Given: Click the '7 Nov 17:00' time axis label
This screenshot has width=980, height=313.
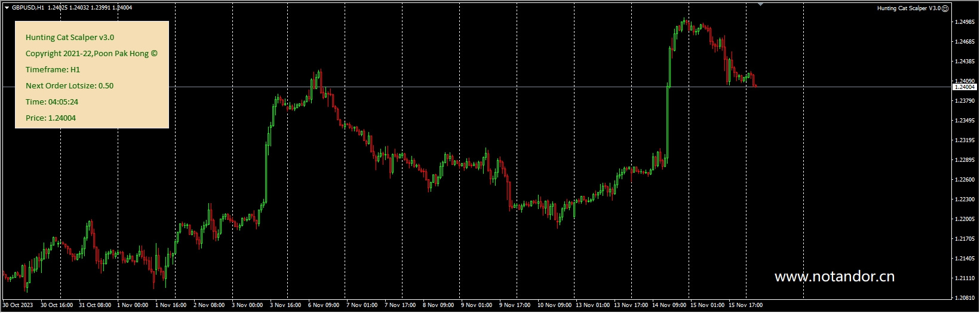Looking at the screenshot, I should (400, 305).
